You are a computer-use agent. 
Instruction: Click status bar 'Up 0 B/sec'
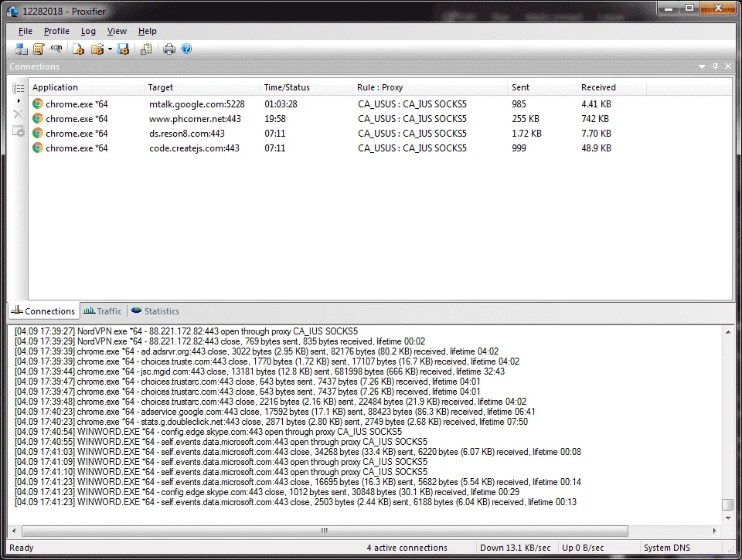pos(583,547)
